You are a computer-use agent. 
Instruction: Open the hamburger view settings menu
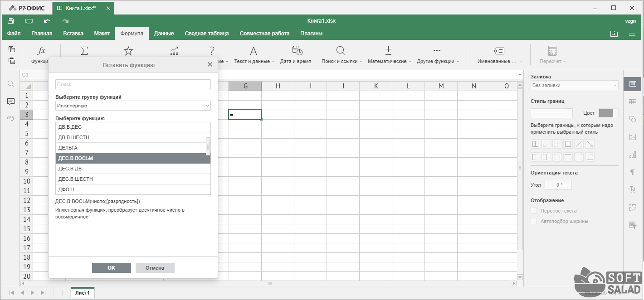coord(632,34)
